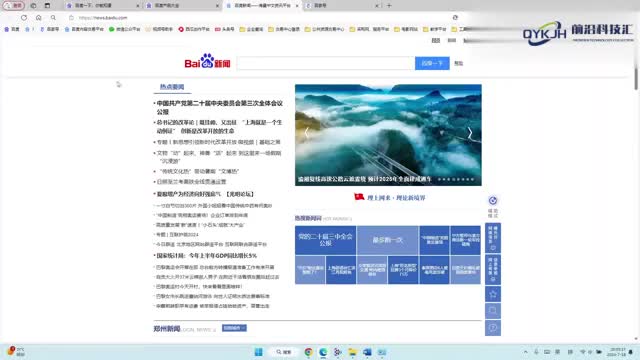Click the question feedback icon in right sidebar

pos(493,328)
